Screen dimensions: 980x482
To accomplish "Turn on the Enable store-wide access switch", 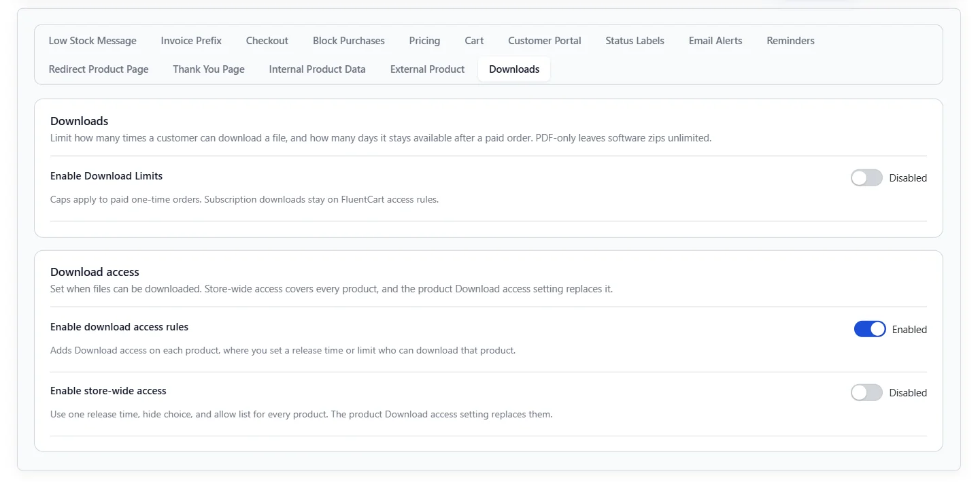I will pyautogui.click(x=866, y=393).
